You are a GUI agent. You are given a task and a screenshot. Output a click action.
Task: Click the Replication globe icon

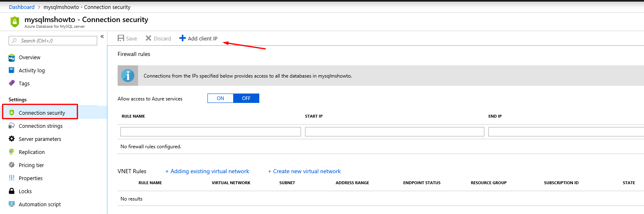point(11,152)
